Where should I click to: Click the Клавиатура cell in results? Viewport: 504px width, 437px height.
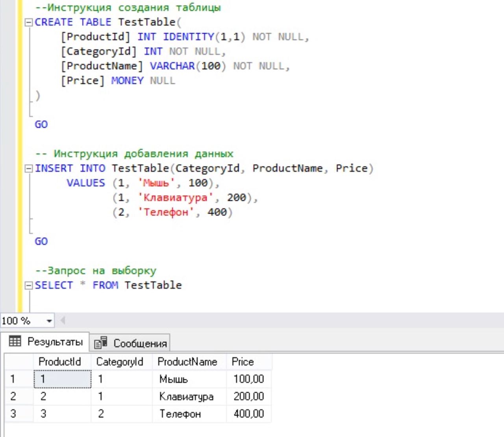[186, 396]
